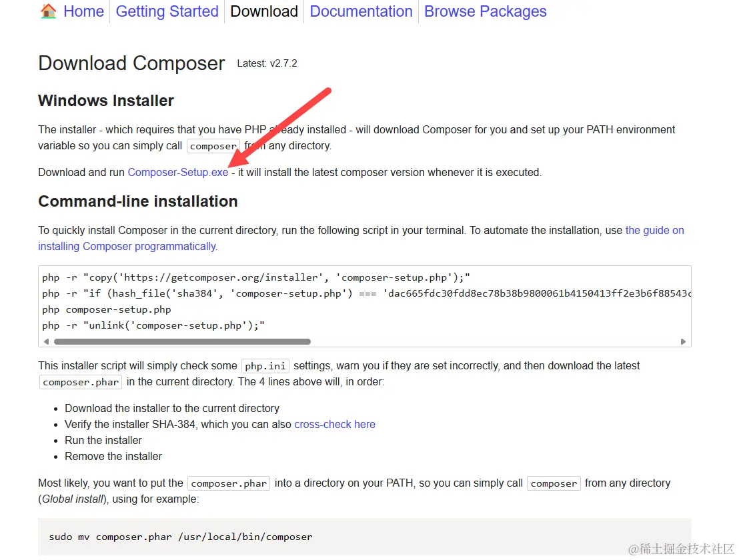739x560 pixels.
Task: Click the house icon beside Home
Action: tap(49, 11)
